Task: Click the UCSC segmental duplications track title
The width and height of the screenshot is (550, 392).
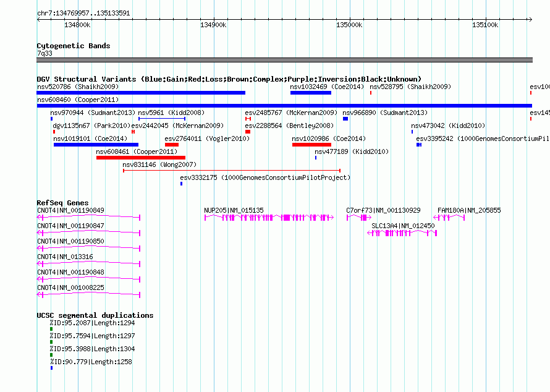Action: click(95, 315)
